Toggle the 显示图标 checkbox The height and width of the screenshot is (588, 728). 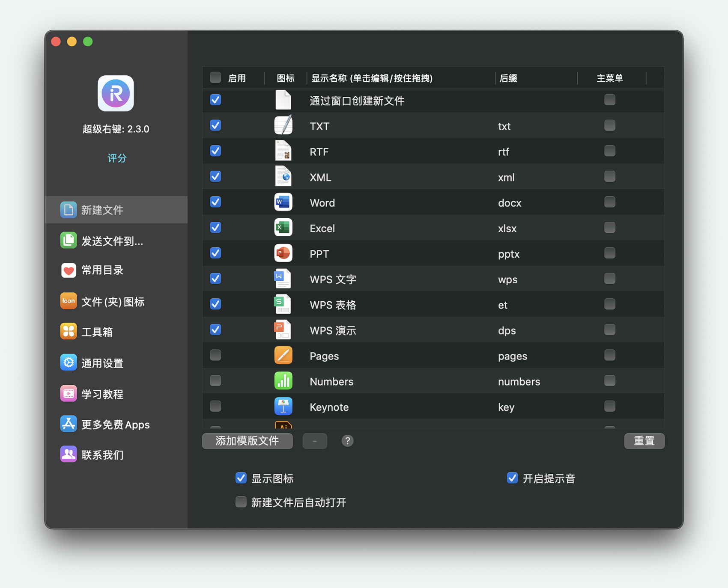[x=241, y=478]
